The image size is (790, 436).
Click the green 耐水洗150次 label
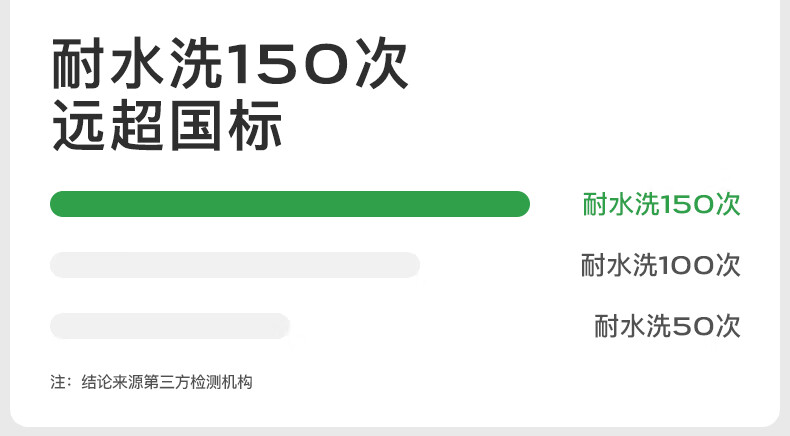(661, 205)
